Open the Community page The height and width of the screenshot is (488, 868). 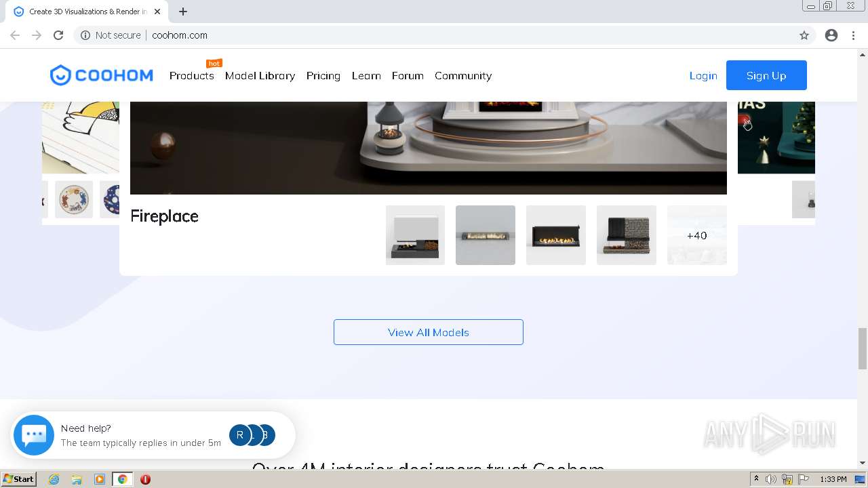coord(463,76)
